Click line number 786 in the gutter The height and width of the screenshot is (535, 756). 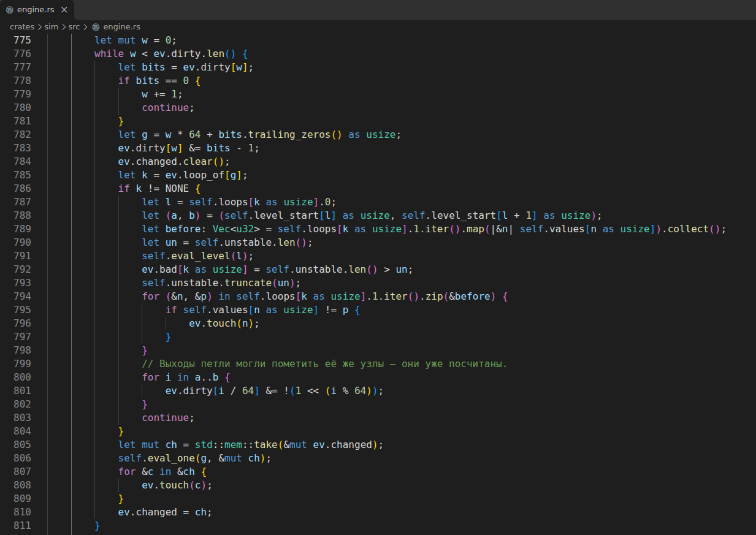coord(22,188)
